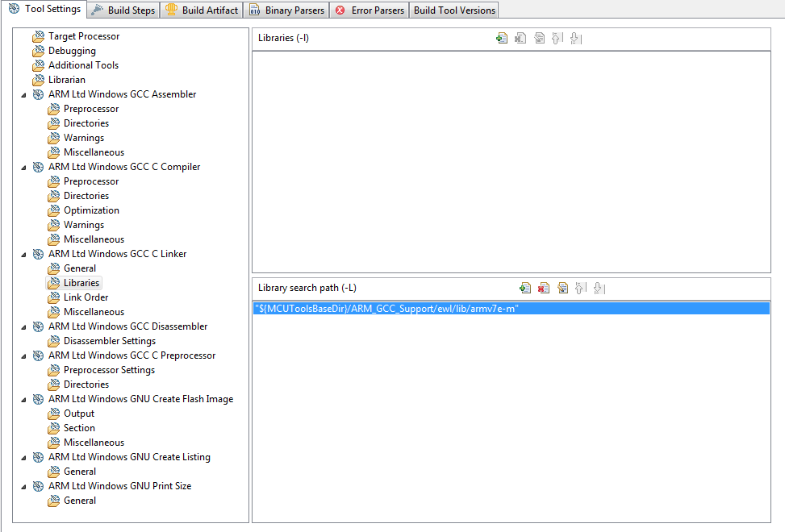Screen dimensions: 785x532
Task: Delete library icon in Libraries (-l) toolbar
Action: click(x=520, y=38)
